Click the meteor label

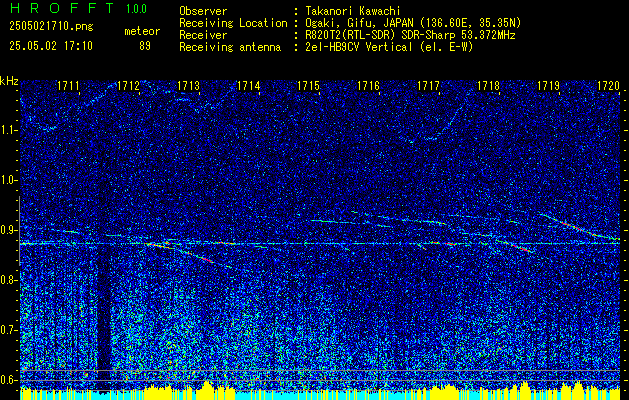click(142, 31)
